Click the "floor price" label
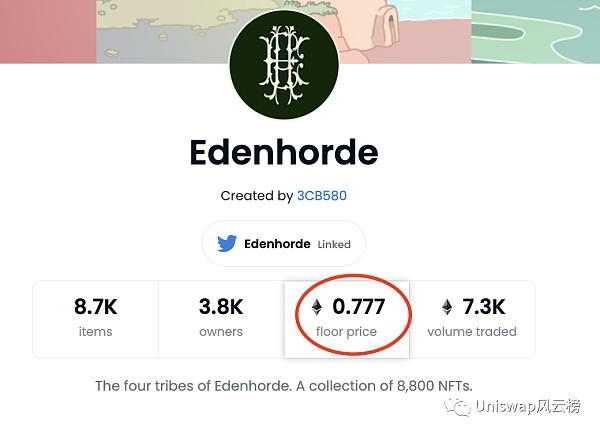This screenshot has width=600, height=434. (347, 331)
